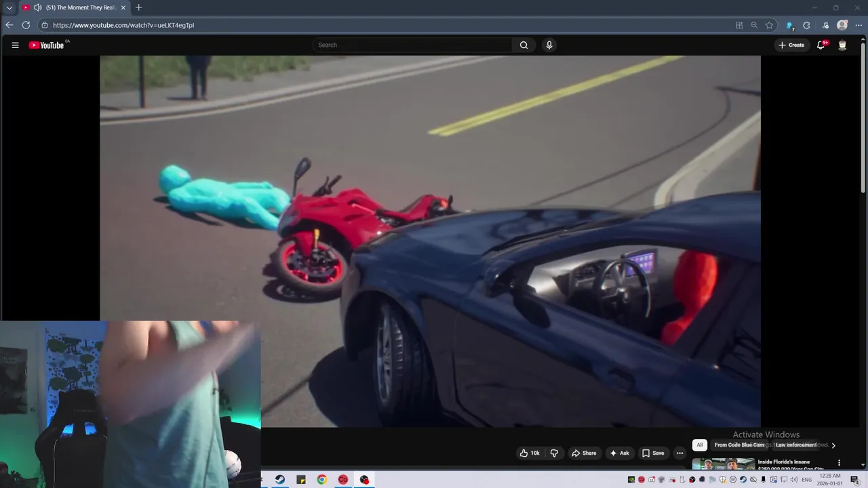Screen dimensions: 868x488
Task: Select the All filter chip
Action: pyautogui.click(x=700, y=445)
